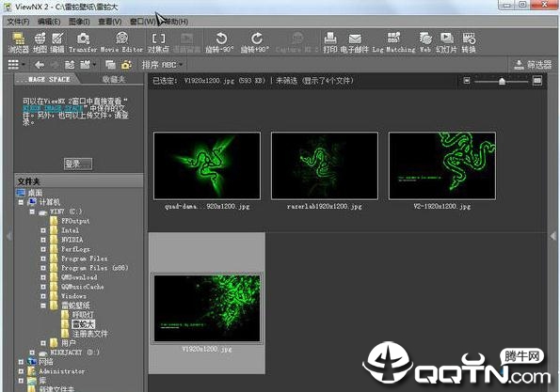Image resolution: width=560 pixels, height=392 pixels.
Task: Open the Sort (排序 ABC) dropdown
Action: click(162, 65)
